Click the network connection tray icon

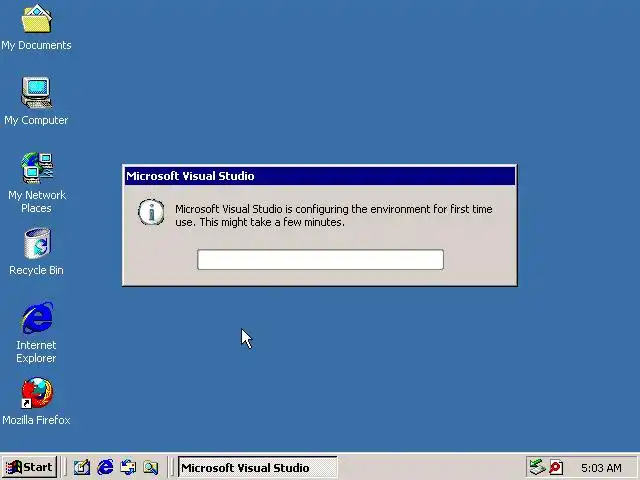537,467
